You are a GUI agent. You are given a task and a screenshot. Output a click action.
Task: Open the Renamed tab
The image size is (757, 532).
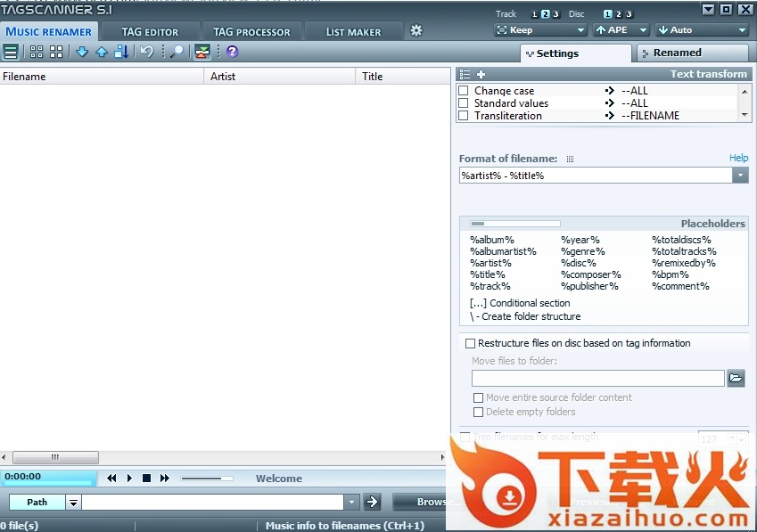[x=693, y=53]
